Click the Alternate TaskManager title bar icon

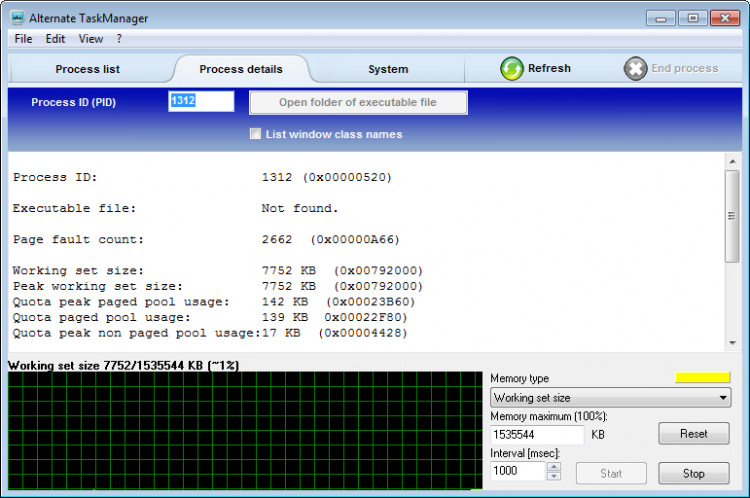coord(18,18)
